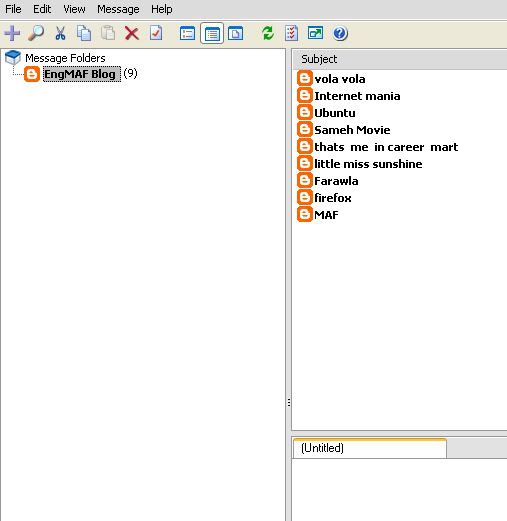Select the (Untitled) tab
The image size is (507, 521).
(370, 448)
